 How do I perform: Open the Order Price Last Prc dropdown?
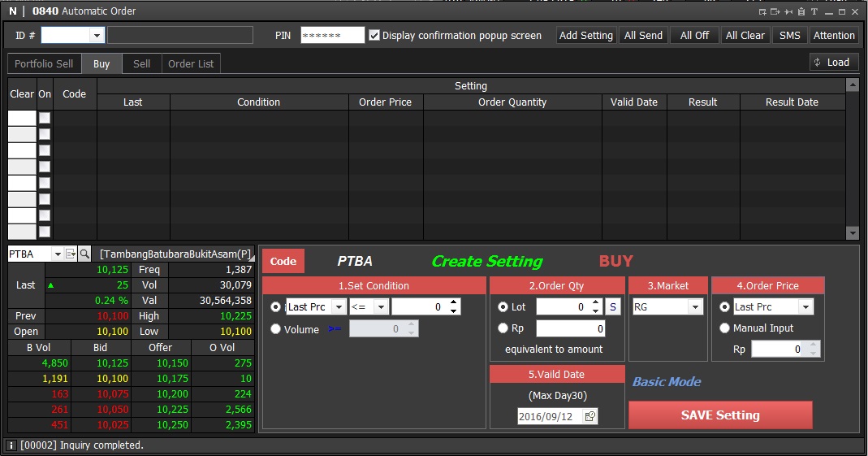click(806, 307)
